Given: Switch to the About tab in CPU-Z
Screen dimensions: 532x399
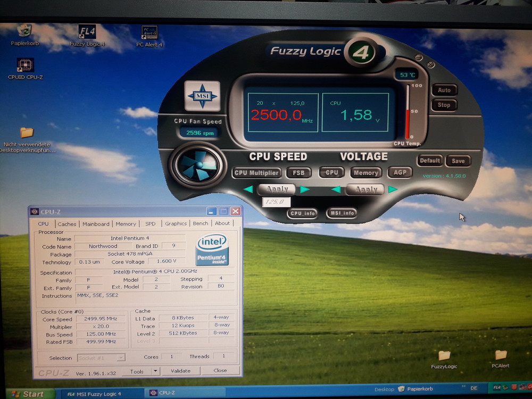Looking at the screenshot, I should (222, 223).
